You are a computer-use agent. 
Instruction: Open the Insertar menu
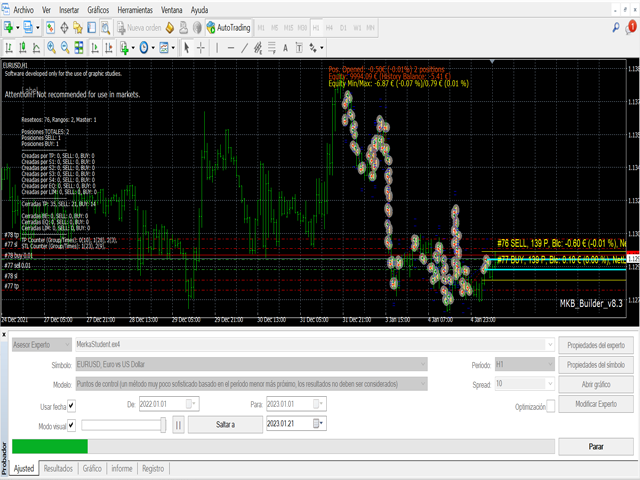pos(69,10)
